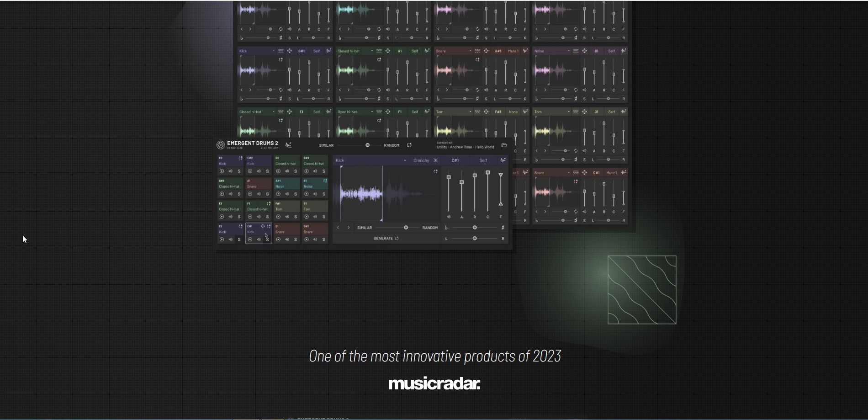868x420 pixels.
Task: Open the Open hi-hat dropdown on F1 card
Action: (x=355, y=112)
